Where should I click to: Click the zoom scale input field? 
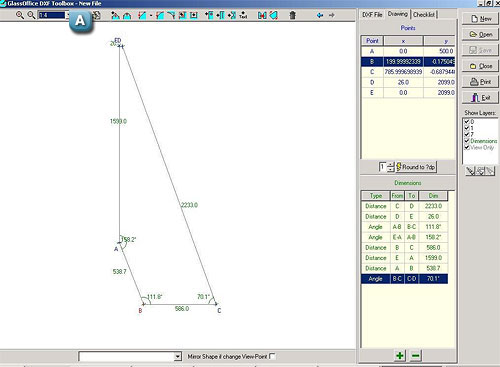click(52, 15)
